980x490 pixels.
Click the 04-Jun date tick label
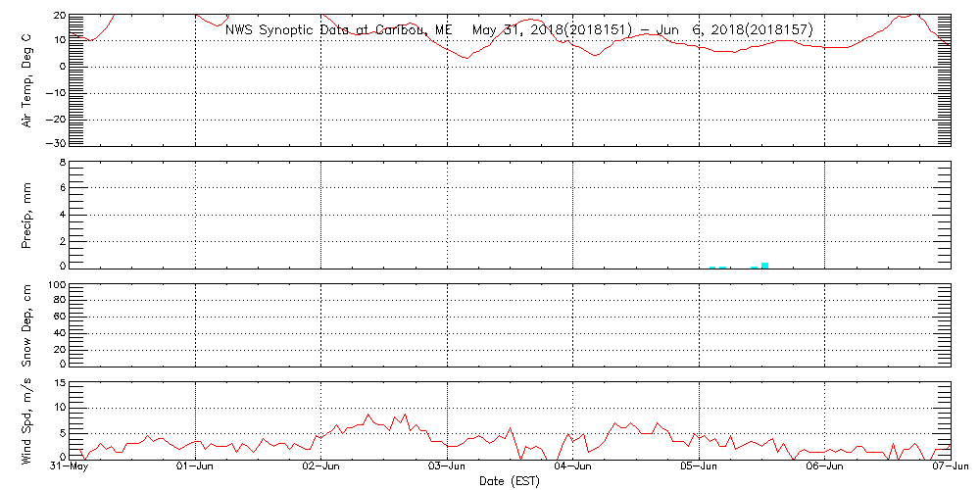point(573,467)
